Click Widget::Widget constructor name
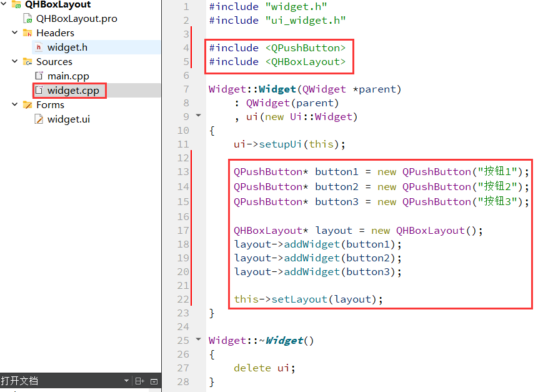538x392 pixels. [252, 89]
